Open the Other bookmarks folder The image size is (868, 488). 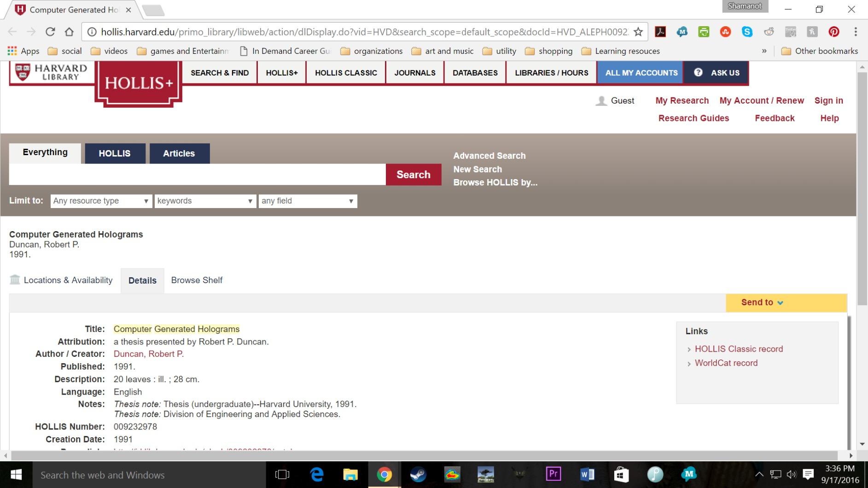coord(820,51)
